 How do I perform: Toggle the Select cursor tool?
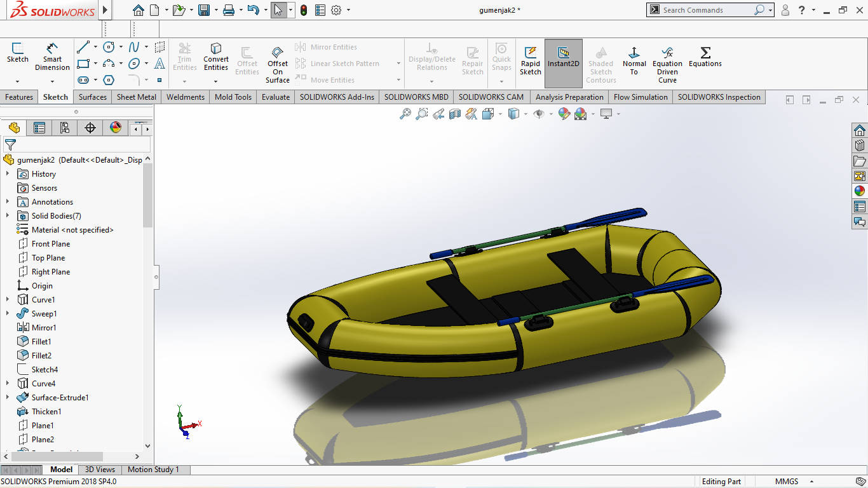(x=278, y=10)
